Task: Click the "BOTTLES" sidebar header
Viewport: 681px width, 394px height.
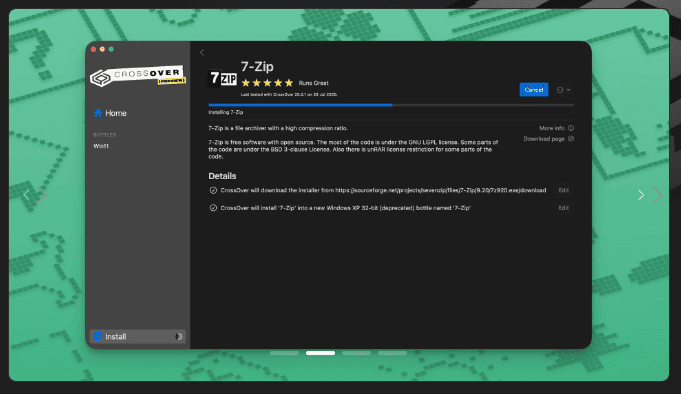Action: click(105, 135)
